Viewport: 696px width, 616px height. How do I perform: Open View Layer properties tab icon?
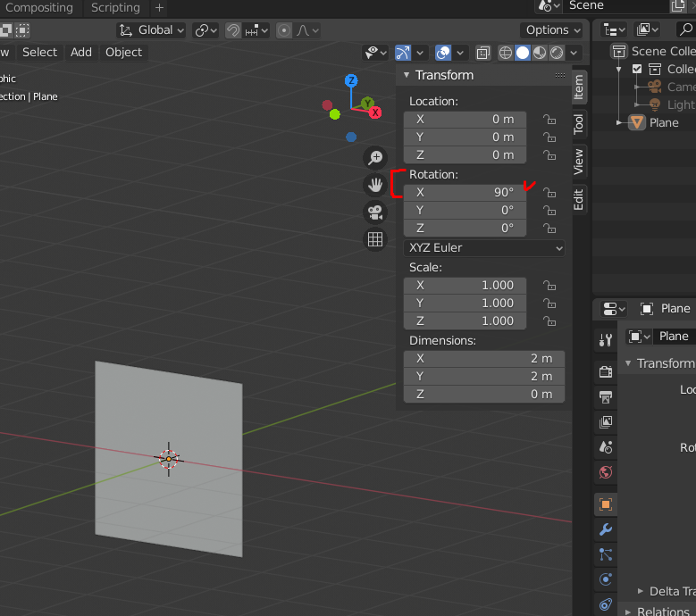606,421
